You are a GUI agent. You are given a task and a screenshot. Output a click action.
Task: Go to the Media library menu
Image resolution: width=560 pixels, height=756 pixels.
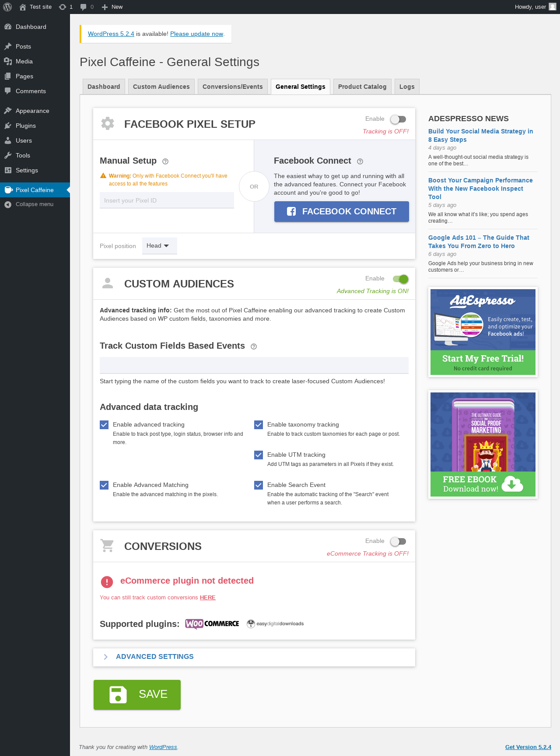coord(35,61)
